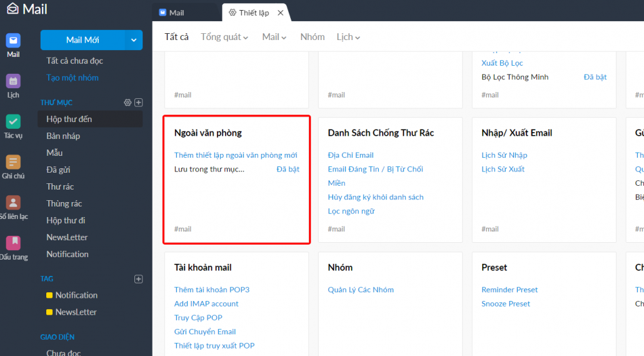Open Tất cả chưa đọc view
Image resolution: width=644 pixels, height=356 pixels.
[x=75, y=61]
